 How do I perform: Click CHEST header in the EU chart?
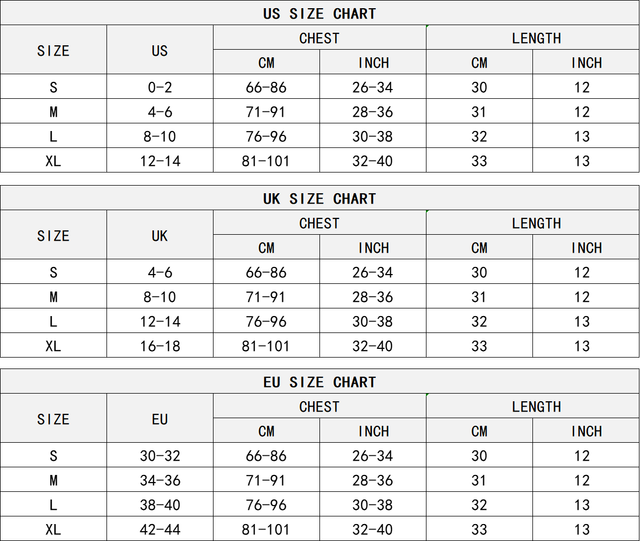click(320, 407)
